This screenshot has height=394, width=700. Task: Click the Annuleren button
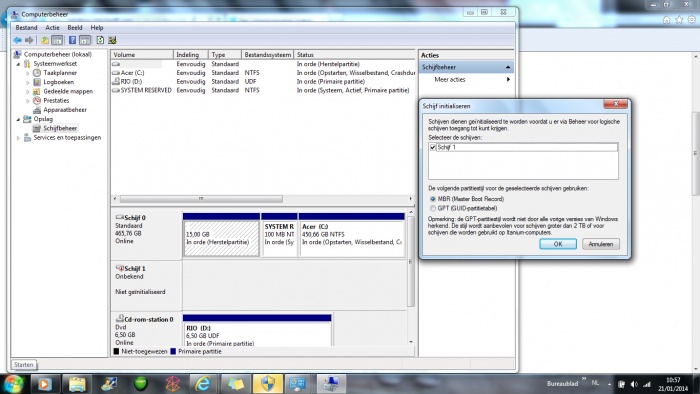(x=600, y=244)
